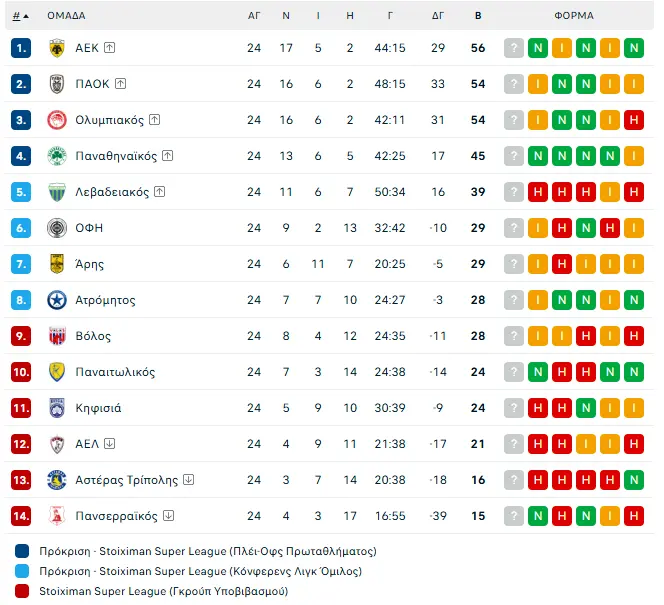The height and width of the screenshot is (605, 664).
Task: Click the gray ? next-match badge for AEK
Action: [x=514, y=48]
